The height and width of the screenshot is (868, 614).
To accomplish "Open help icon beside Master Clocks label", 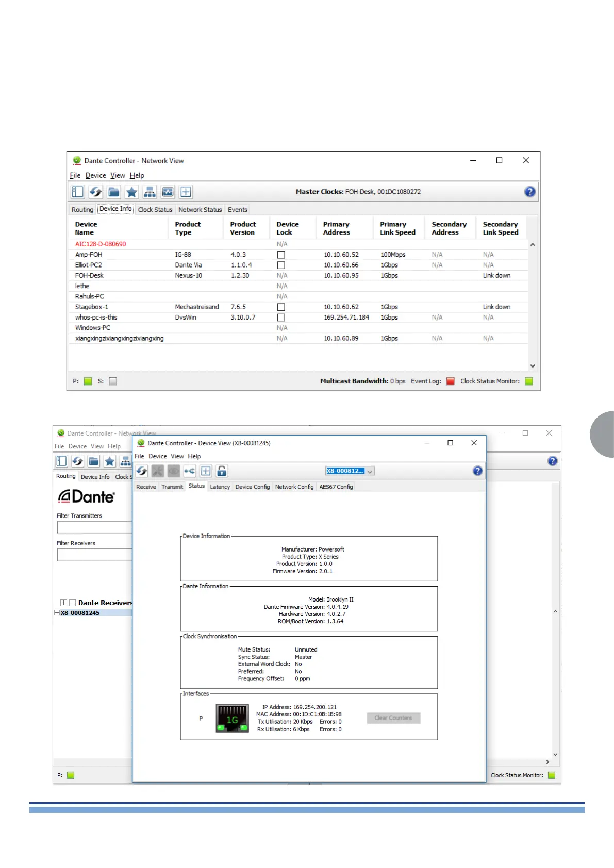I will [x=530, y=192].
